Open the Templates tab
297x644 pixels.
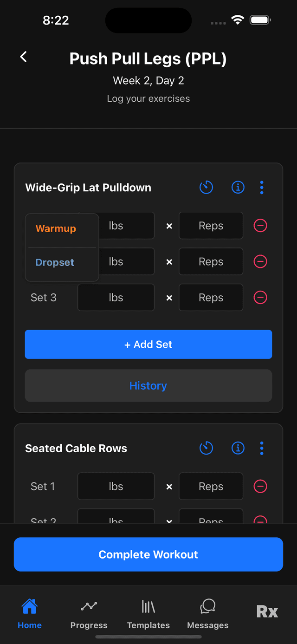click(148, 613)
